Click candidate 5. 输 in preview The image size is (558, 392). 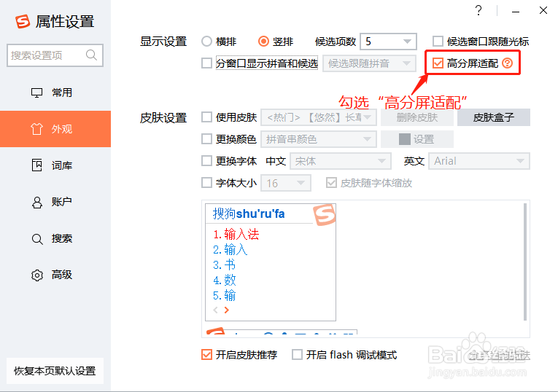coord(224,295)
